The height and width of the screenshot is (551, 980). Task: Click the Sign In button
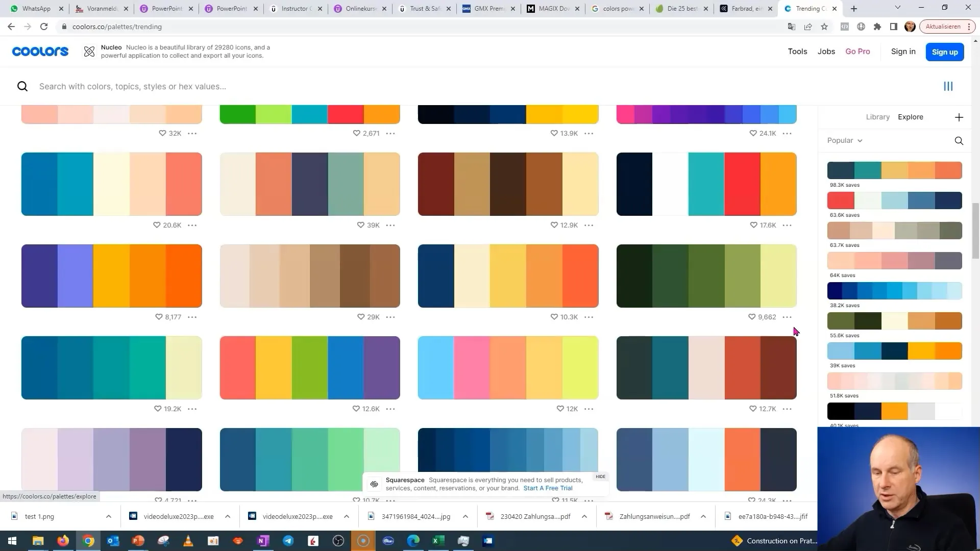point(902,51)
